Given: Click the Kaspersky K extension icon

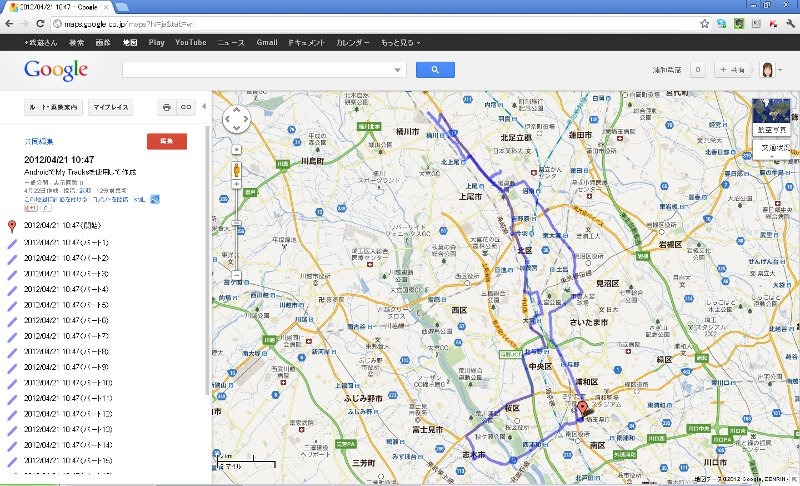Looking at the screenshot, I should tap(773, 23).
